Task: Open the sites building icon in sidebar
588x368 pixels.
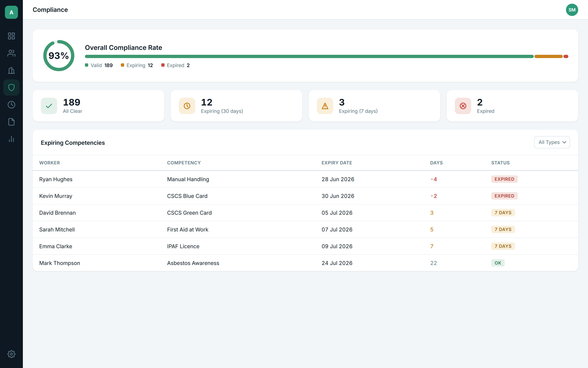Action: [x=11, y=70]
